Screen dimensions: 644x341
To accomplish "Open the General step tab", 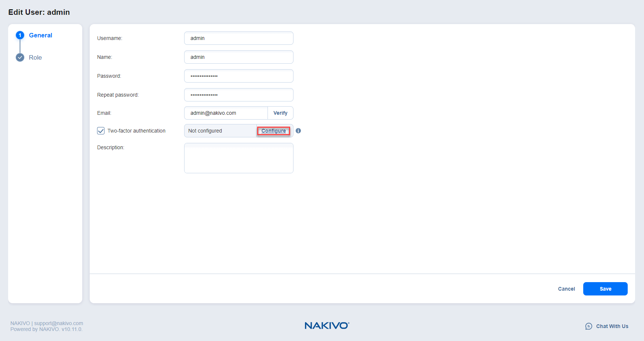I will coord(40,35).
